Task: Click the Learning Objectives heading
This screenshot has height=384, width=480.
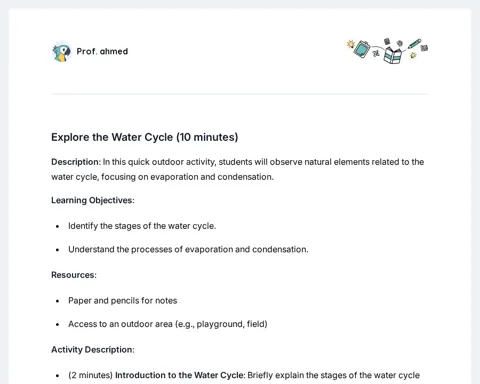Action: 93,200
